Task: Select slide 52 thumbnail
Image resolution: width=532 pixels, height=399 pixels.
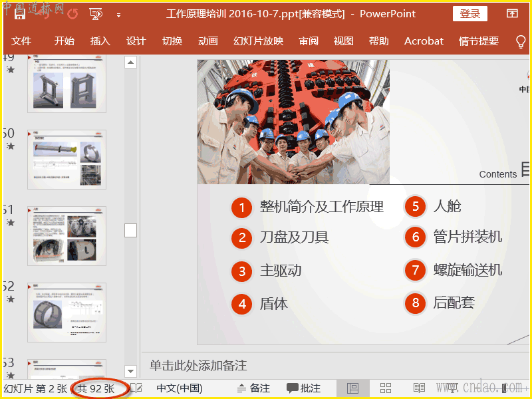Action: pyautogui.click(x=67, y=313)
